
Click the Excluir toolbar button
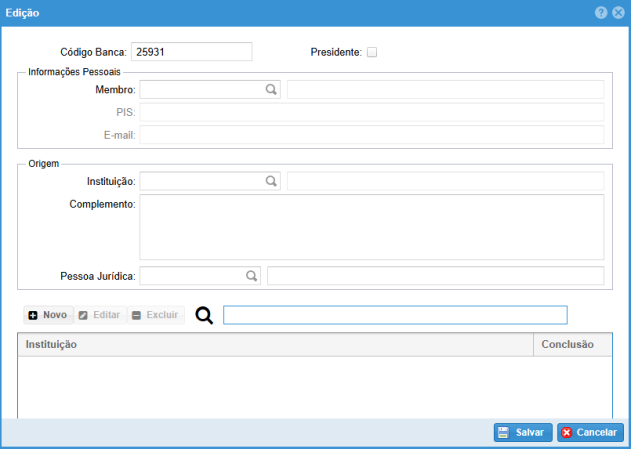click(155, 315)
